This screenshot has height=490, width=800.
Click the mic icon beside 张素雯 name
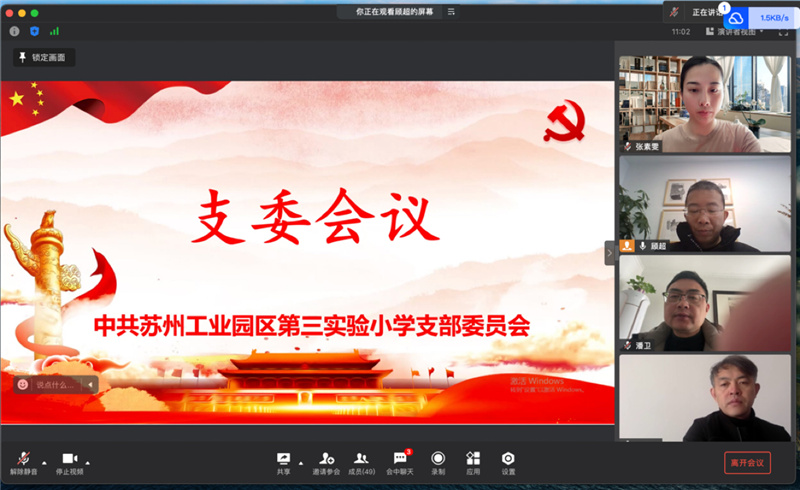[x=628, y=146]
